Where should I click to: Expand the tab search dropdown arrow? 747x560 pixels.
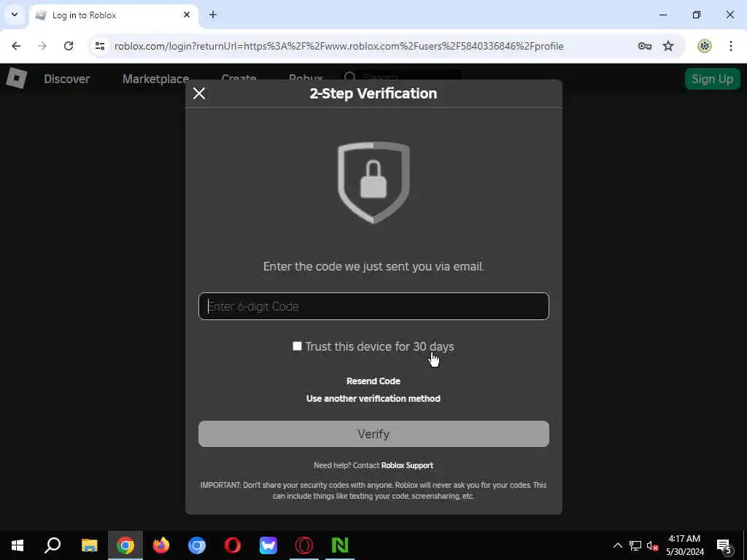tap(15, 15)
